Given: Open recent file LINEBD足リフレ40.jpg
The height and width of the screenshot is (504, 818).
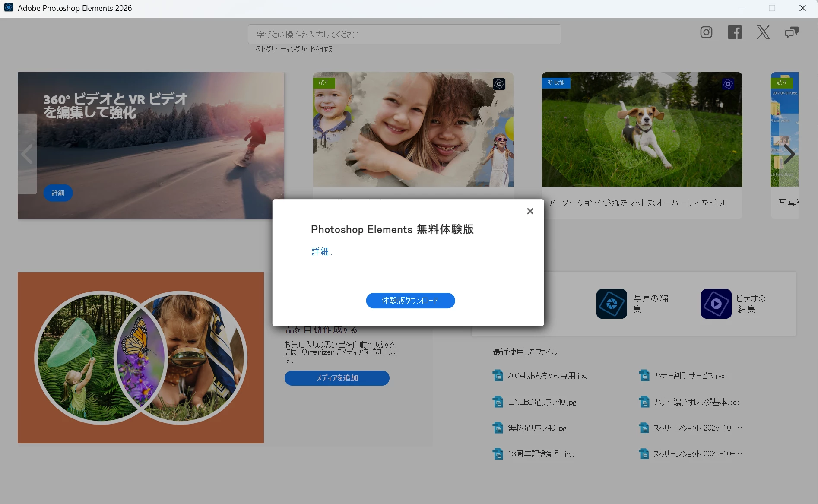Looking at the screenshot, I should click(x=542, y=402).
